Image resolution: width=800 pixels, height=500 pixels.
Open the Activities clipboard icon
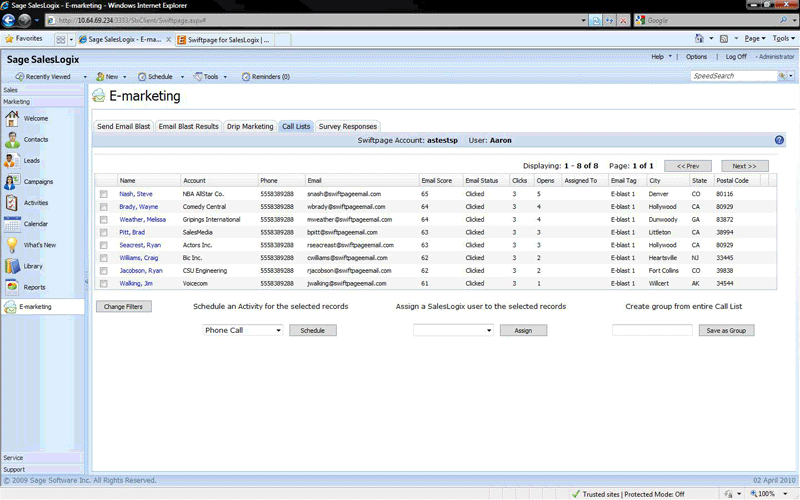(x=12, y=203)
